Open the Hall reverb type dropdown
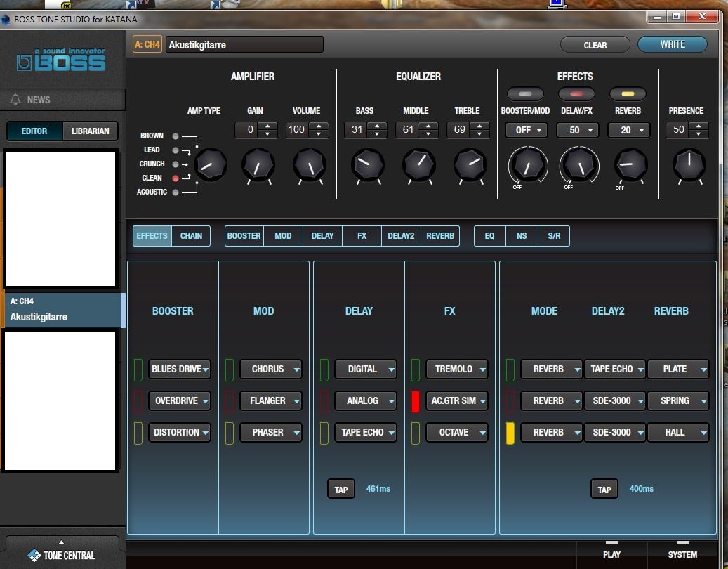This screenshot has height=569, width=728. click(678, 433)
